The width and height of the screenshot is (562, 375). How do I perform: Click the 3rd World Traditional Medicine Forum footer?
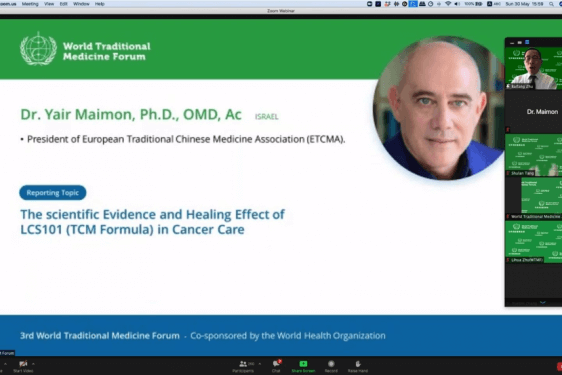[x=100, y=336]
